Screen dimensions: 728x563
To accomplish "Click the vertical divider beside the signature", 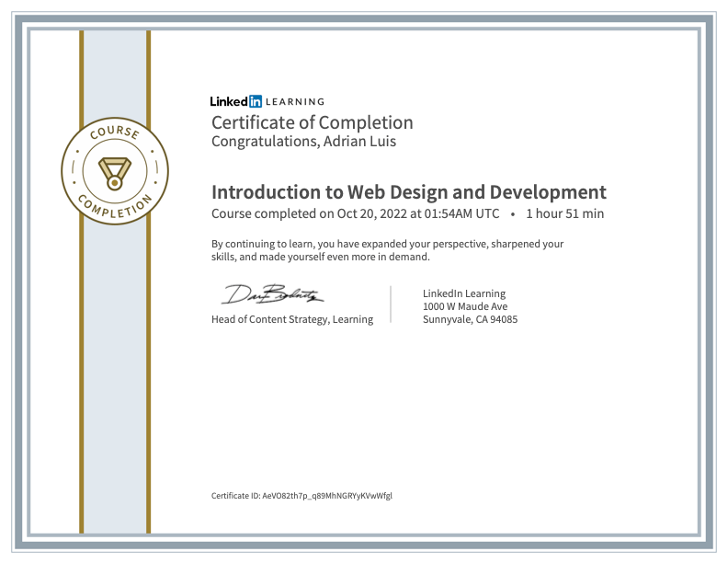I will [x=392, y=304].
